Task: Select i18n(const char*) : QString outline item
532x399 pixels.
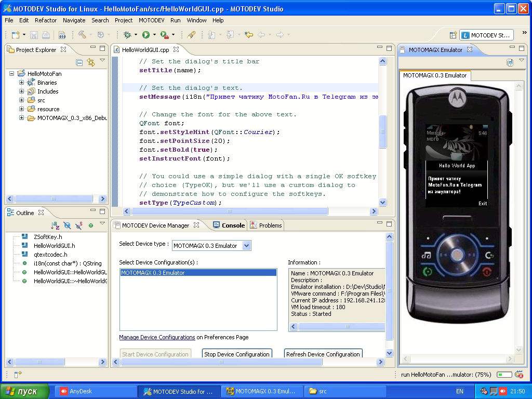Action: pos(68,263)
